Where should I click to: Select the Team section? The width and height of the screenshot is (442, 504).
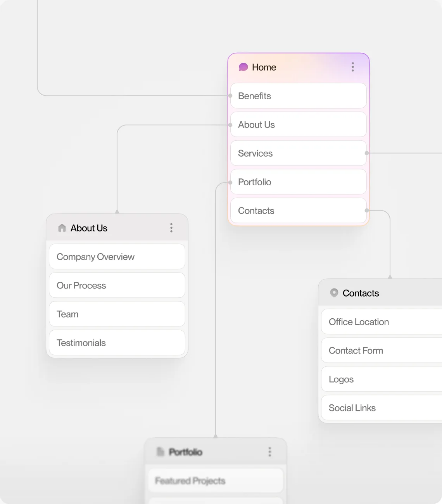[x=117, y=314]
